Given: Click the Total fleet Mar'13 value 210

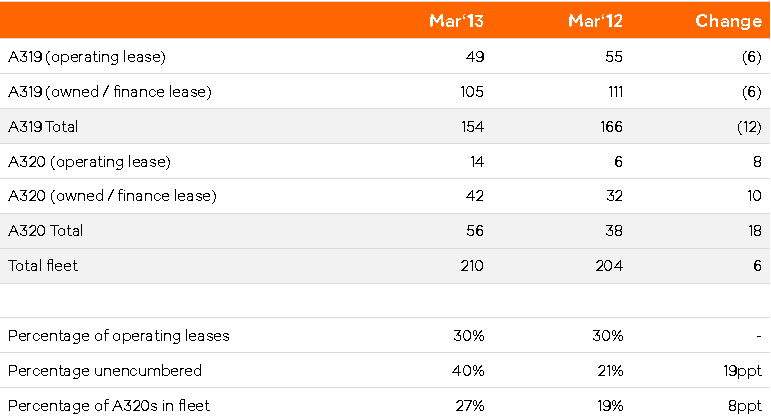Looking at the screenshot, I should coord(472,266).
